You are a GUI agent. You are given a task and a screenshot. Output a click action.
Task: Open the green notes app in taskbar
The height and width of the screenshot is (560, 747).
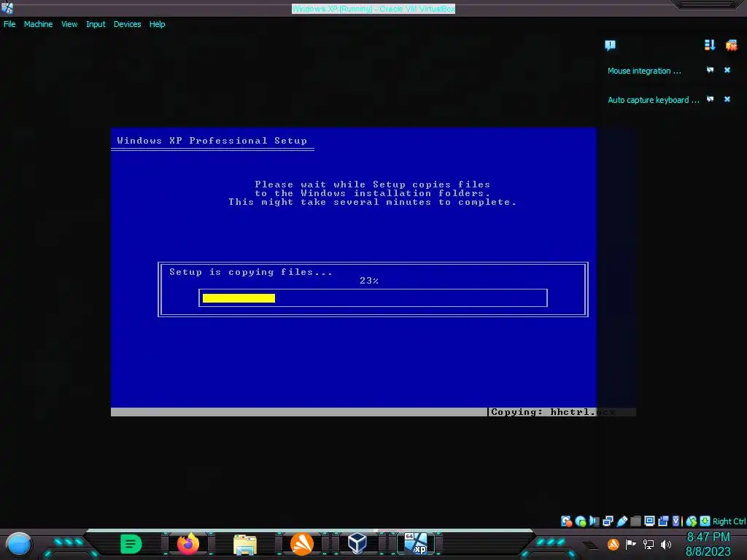click(131, 544)
